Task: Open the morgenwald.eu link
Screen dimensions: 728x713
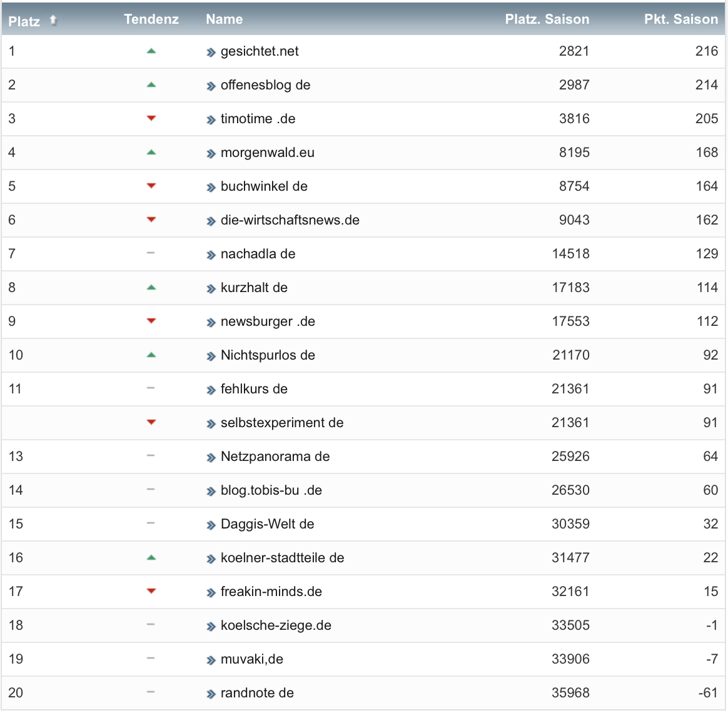Action: point(268,153)
